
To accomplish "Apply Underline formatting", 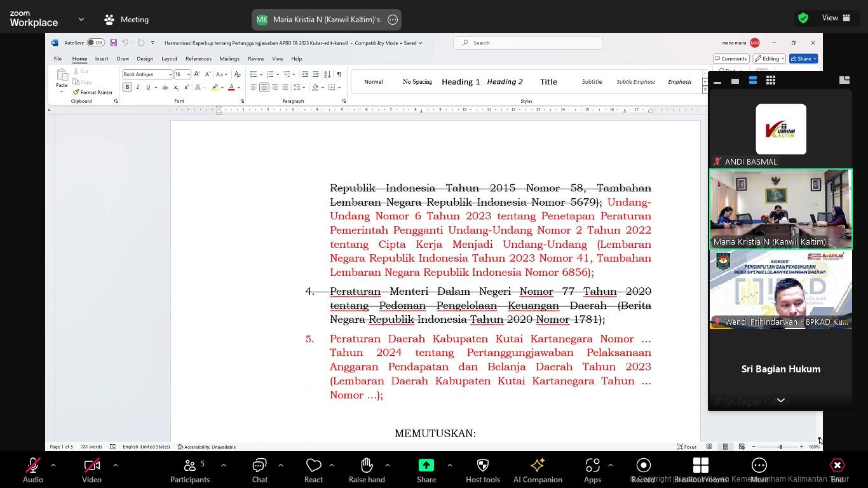I will 148,87.
